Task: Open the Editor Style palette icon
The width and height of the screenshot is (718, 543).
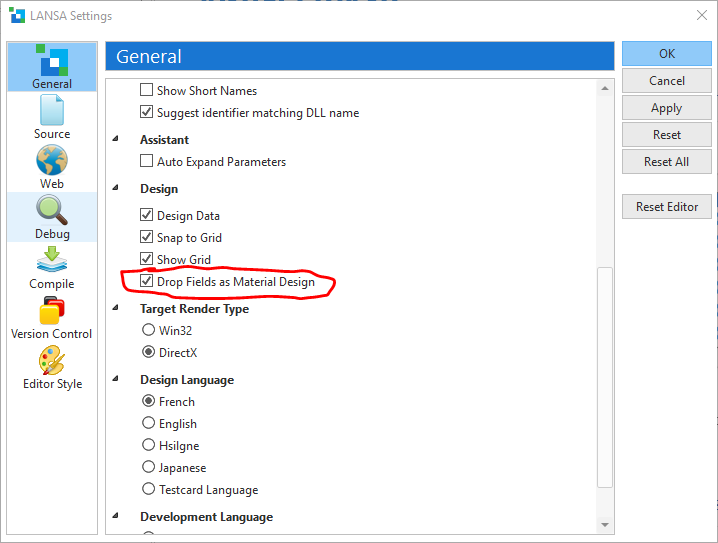Action: point(52,361)
